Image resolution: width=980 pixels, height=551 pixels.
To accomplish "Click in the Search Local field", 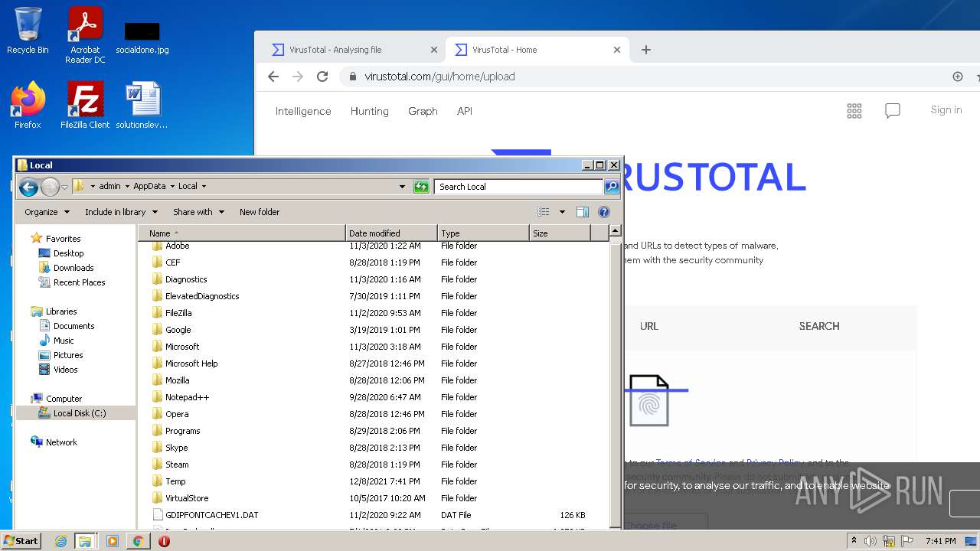I will tap(518, 187).
